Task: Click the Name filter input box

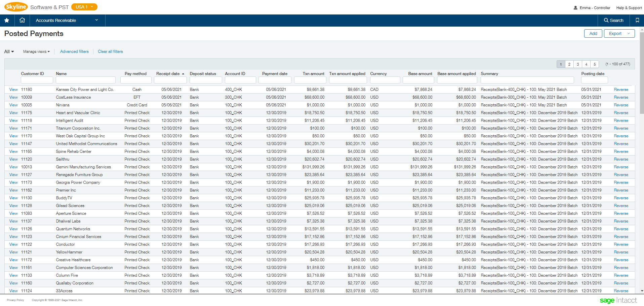Action: pos(86,80)
